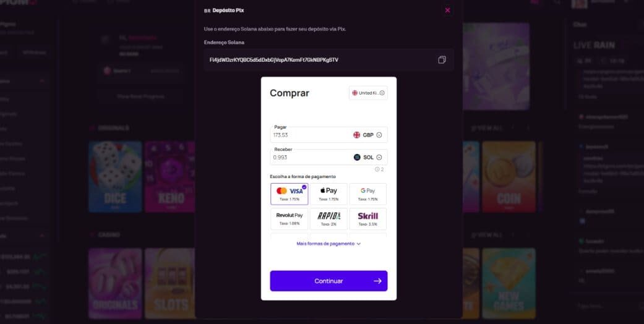The image size is (644, 324).
Task: Select Rapid payment method
Action: (328, 218)
